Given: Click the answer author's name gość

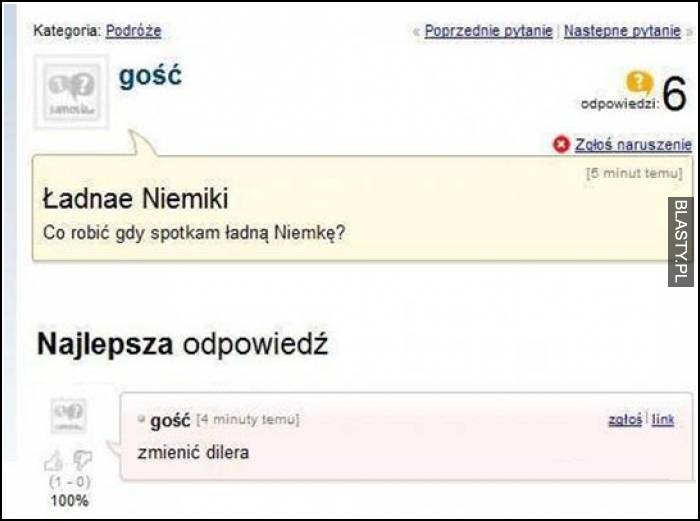Looking at the screenshot, I should (x=170, y=420).
